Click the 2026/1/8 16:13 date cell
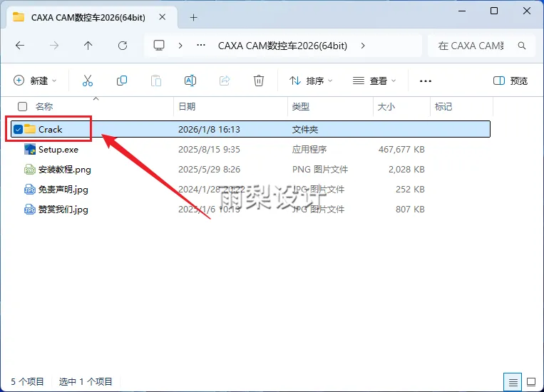544x392 pixels. coord(209,130)
